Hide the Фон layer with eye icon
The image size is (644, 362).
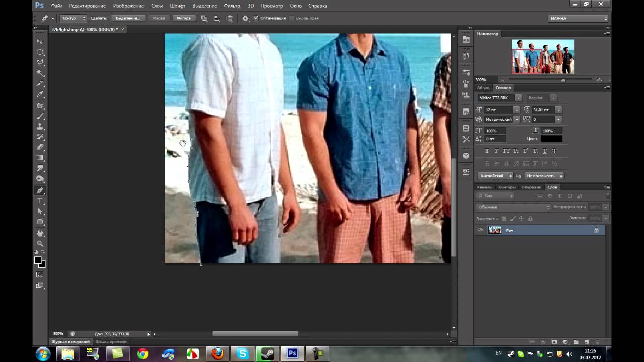coord(480,230)
